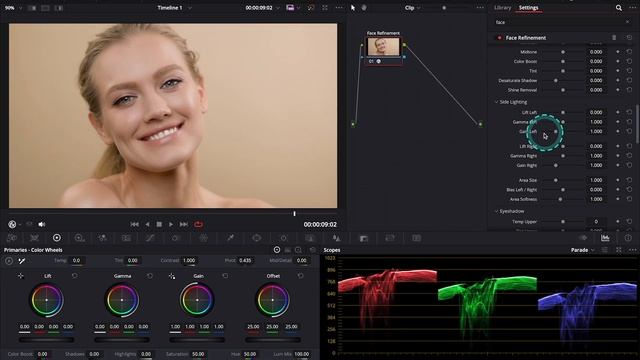
Task: Reset the Gamma color wheel
Action: pyautogui.click(x=150, y=276)
